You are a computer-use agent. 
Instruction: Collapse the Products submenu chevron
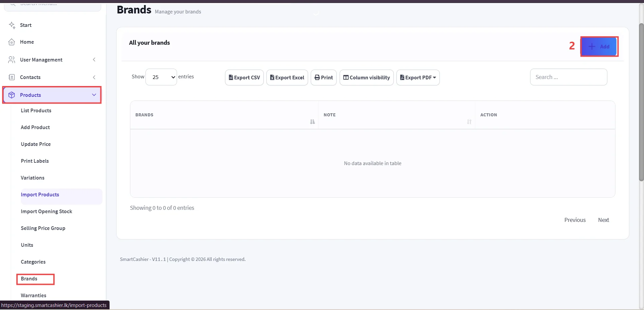coord(94,95)
